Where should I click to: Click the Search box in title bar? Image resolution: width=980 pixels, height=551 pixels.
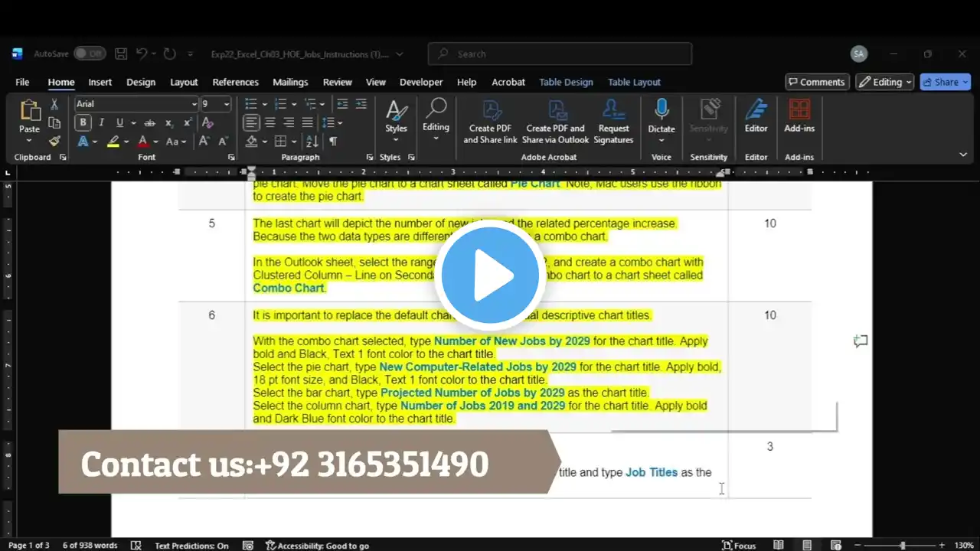tap(560, 54)
